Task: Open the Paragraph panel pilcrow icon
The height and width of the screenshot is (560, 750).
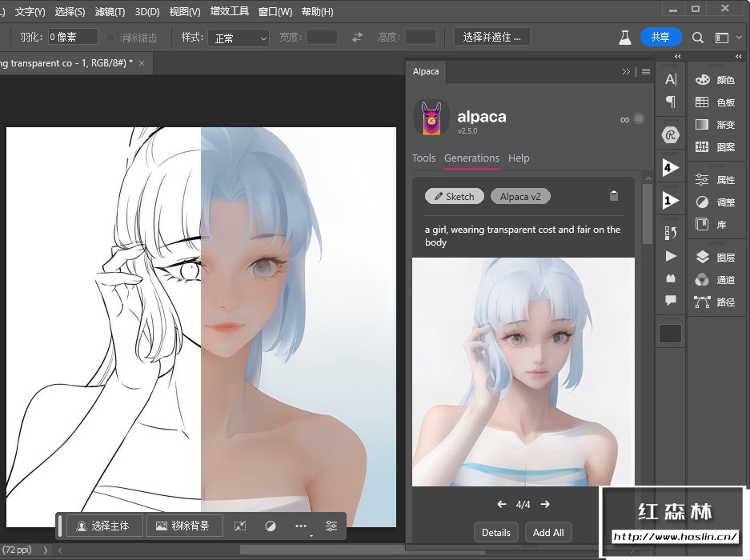Action: pyautogui.click(x=671, y=102)
